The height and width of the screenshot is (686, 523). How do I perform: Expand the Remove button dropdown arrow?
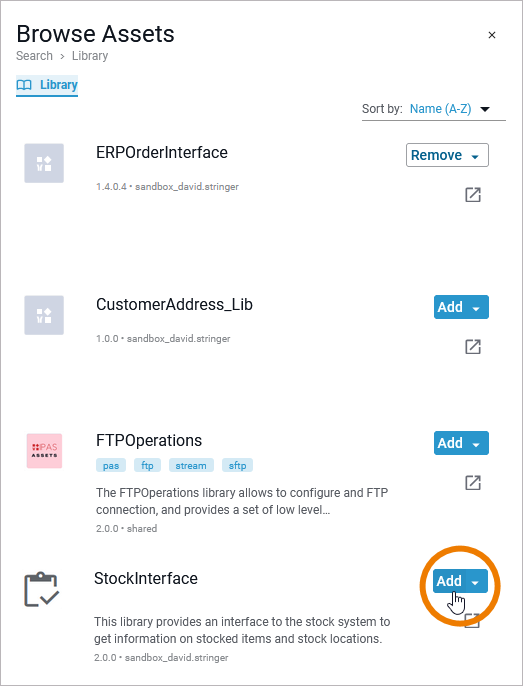click(x=475, y=156)
